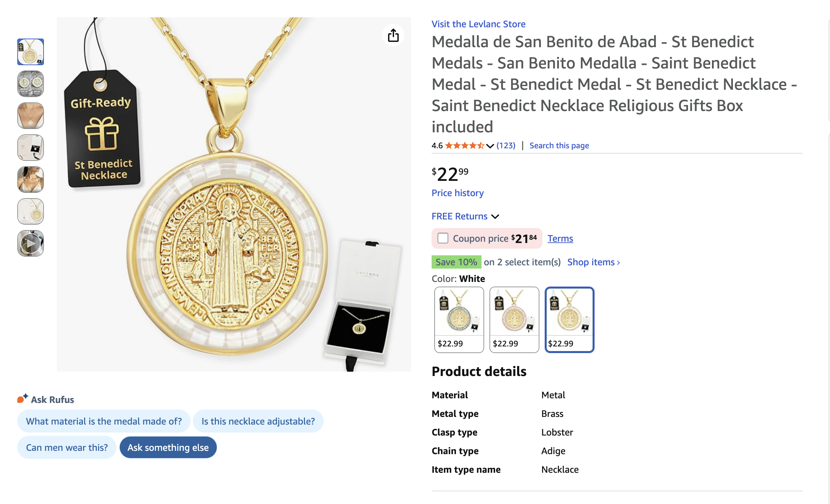
Task: Select the white color variant swatch
Action: [569, 320]
